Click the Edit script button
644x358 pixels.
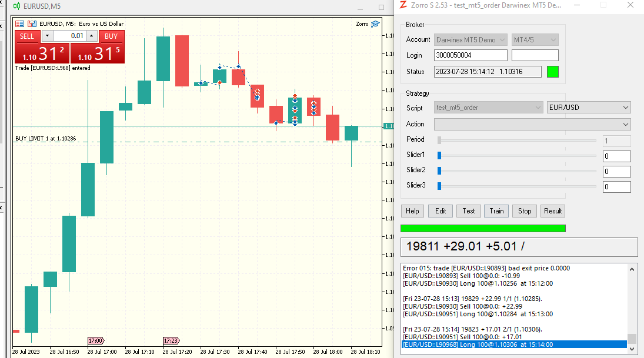click(x=441, y=211)
